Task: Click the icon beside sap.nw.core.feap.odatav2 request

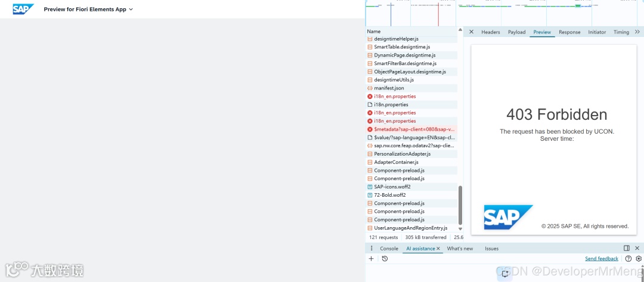Action: click(x=370, y=145)
